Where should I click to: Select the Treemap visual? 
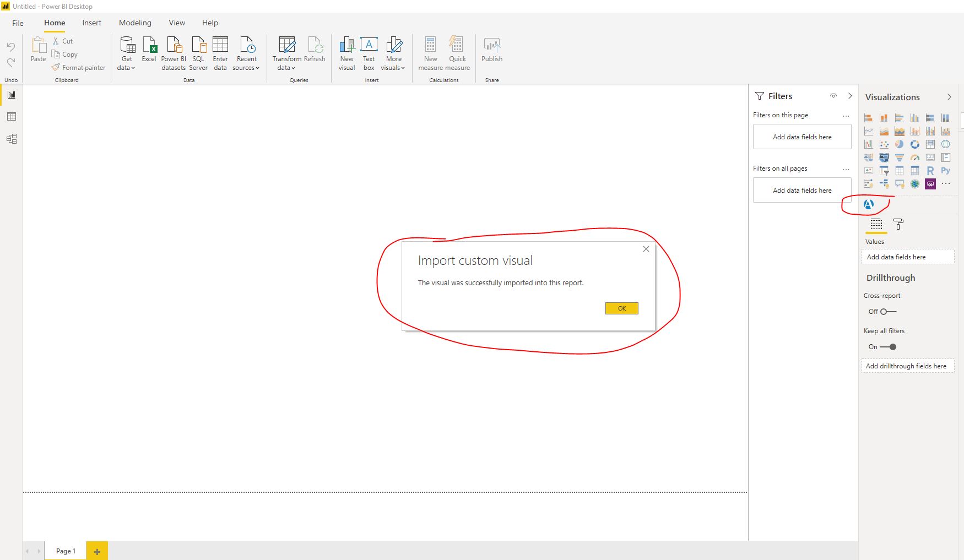930,144
